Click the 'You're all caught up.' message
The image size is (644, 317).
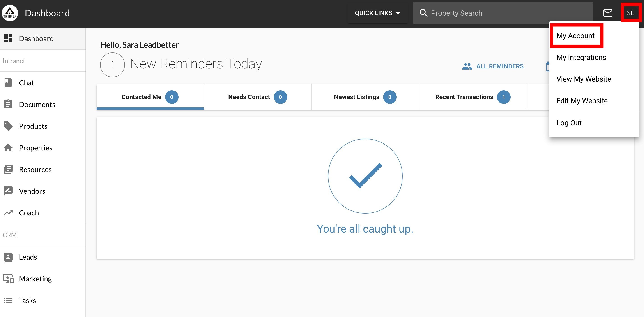365,229
